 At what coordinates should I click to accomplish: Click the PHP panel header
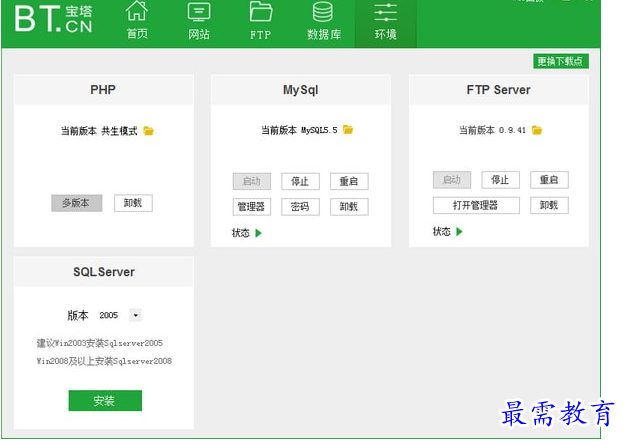pyautogui.click(x=104, y=90)
